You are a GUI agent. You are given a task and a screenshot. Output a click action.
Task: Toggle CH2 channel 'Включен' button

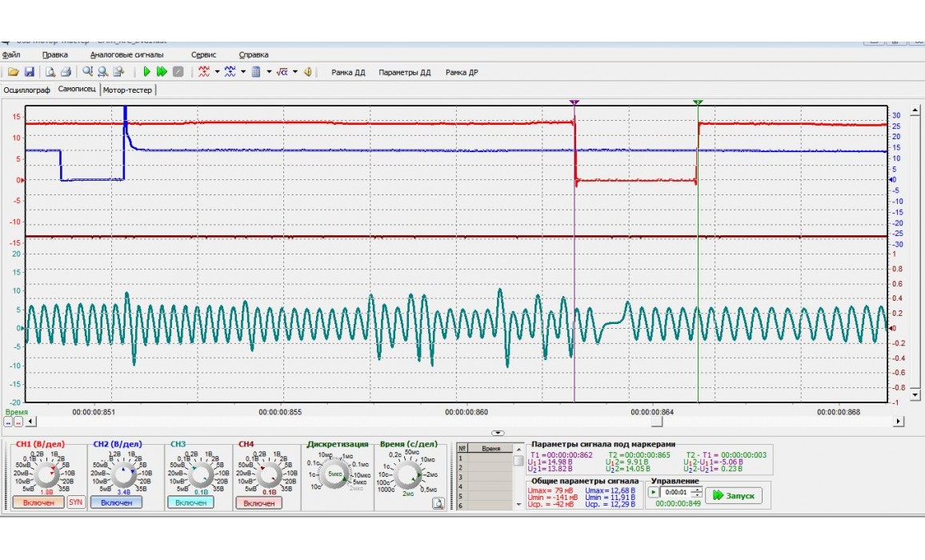tap(116, 502)
